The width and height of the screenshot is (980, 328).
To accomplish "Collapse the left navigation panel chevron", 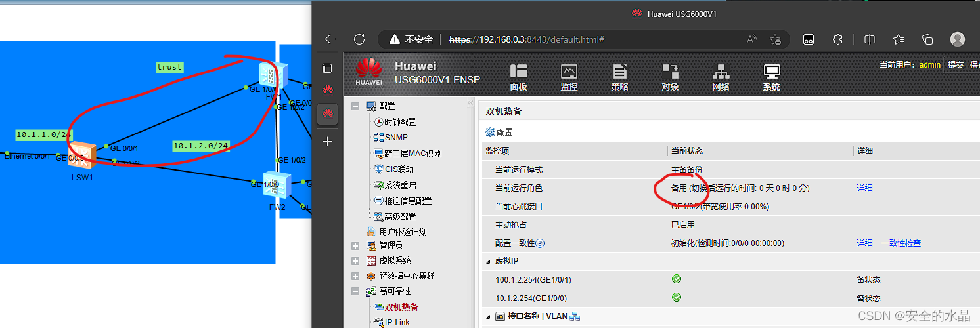I will tap(470, 103).
